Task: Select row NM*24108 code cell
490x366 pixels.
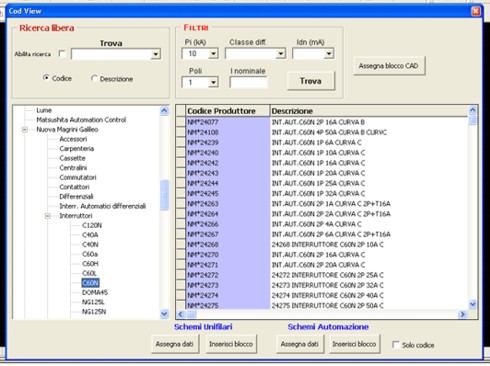Action: 227,132
